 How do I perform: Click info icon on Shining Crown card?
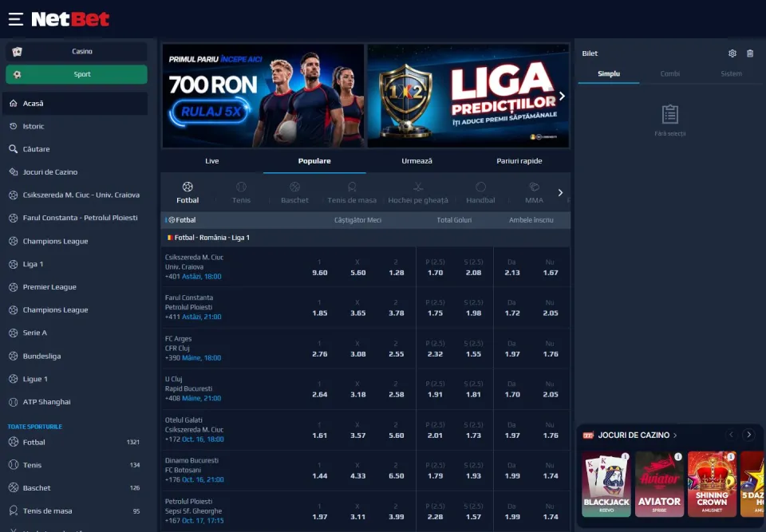click(731, 457)
